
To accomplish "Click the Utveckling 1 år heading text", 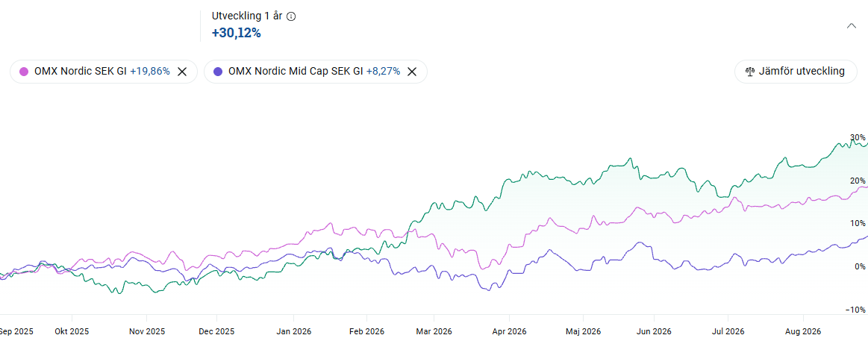I will 248,16.
